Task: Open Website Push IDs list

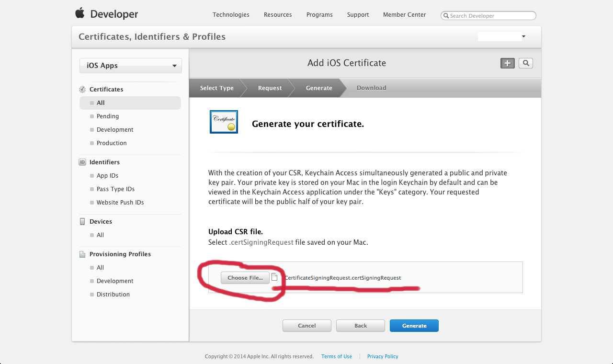Action: pyautogui.click(x=120, y=203)
